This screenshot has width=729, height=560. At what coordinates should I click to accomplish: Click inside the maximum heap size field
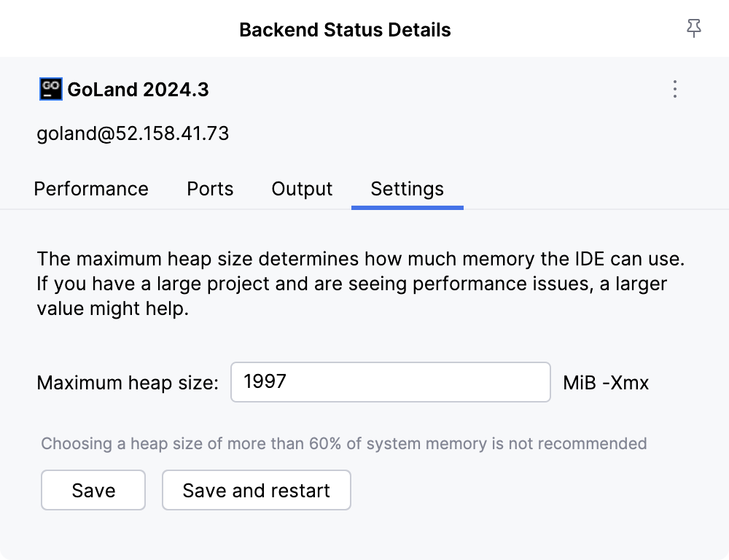[x=390, y=381]
